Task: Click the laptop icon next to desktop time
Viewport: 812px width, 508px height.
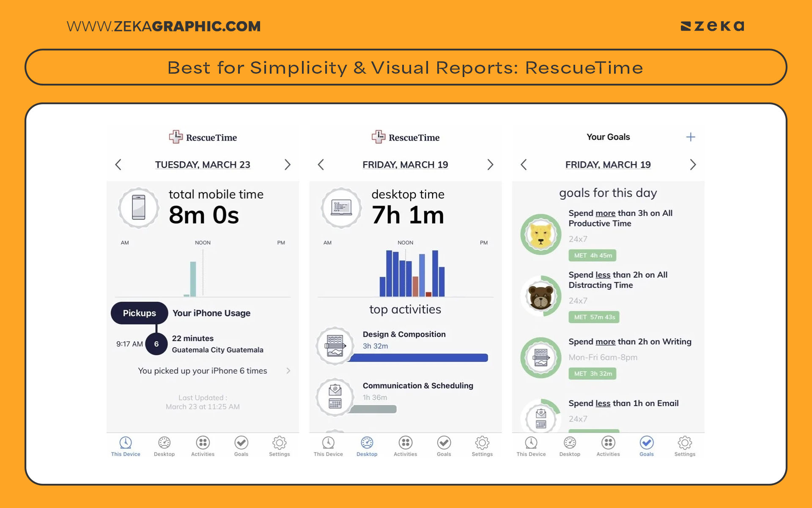Action: (x=341, y=208)
